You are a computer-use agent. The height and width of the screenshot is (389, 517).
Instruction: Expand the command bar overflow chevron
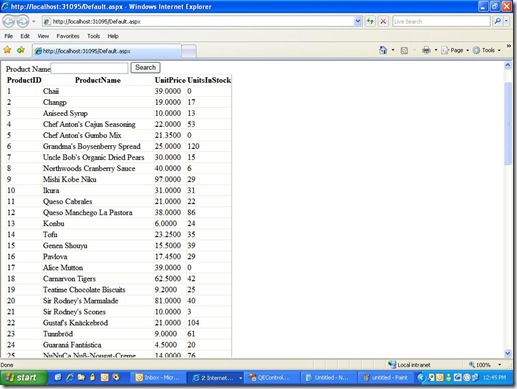click(x=509, y=46)
